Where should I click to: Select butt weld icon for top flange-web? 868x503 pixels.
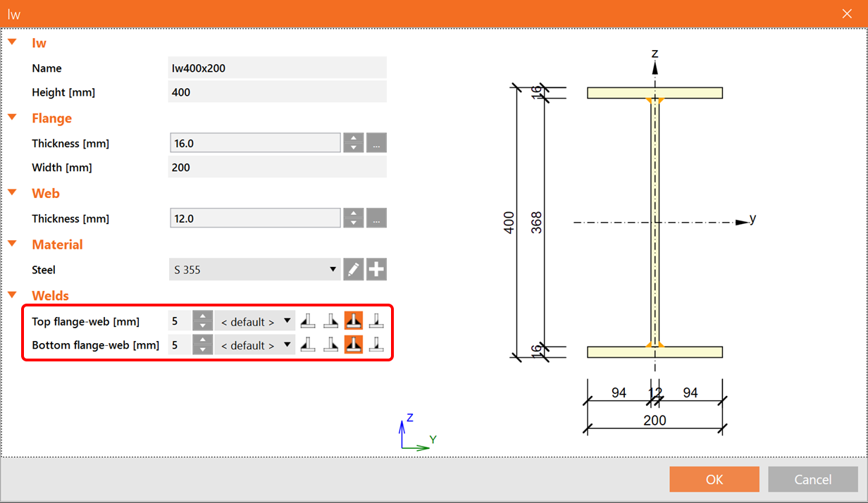pos(377,321)
